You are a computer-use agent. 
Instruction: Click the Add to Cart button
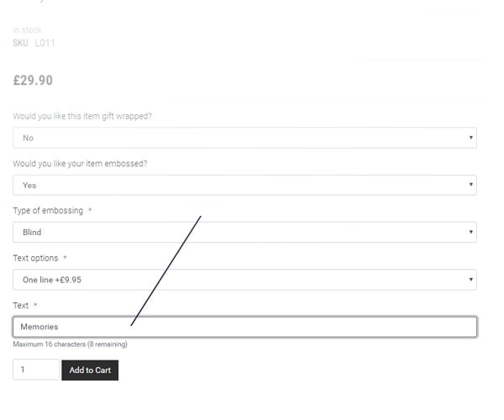[x=90, y=370]
